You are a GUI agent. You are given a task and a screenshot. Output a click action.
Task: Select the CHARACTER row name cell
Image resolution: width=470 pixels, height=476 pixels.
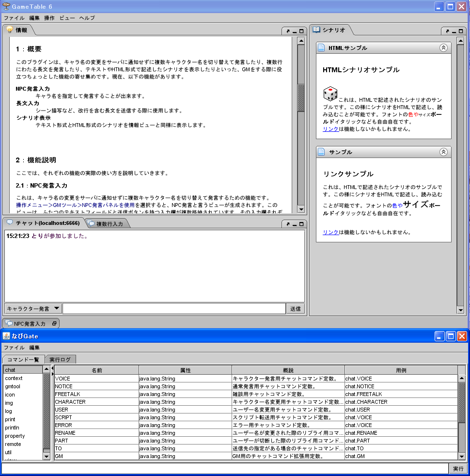coord(96,402)
